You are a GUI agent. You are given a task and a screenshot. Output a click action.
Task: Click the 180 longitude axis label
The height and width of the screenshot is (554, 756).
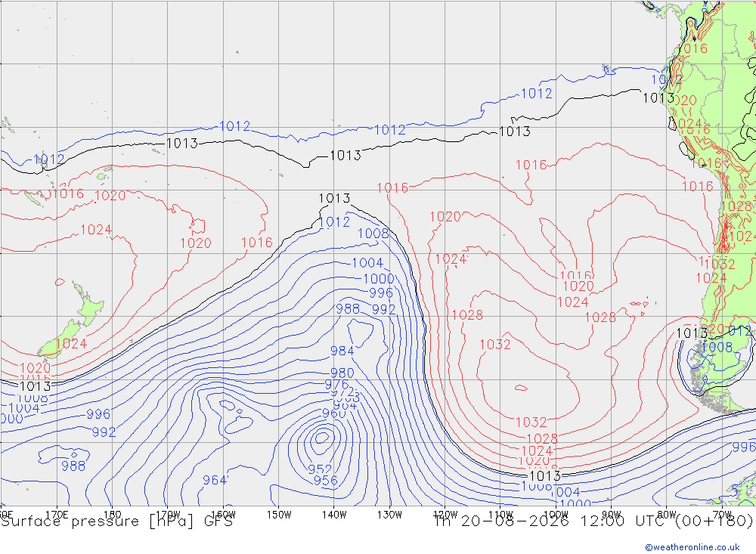(x=113, y=515)
